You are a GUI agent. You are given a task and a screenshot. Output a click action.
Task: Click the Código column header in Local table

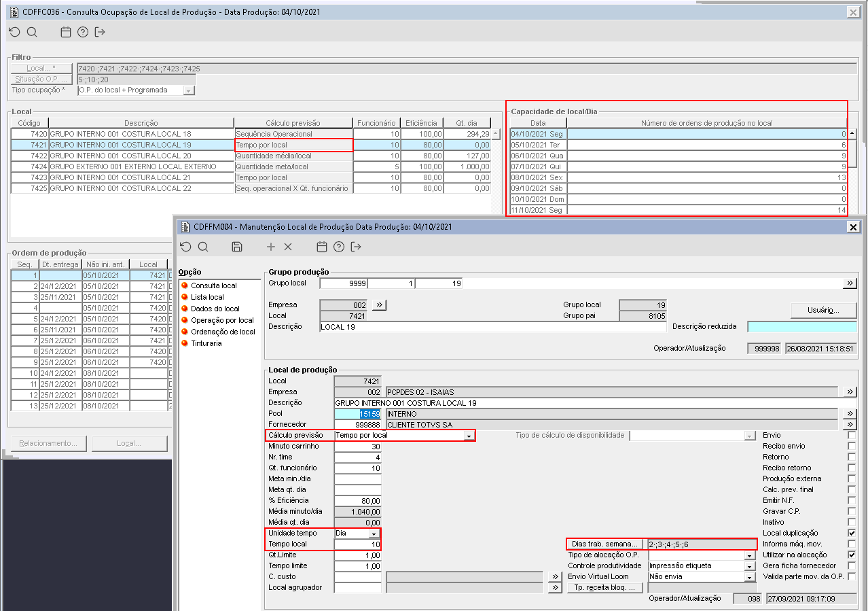click(30, 123)
